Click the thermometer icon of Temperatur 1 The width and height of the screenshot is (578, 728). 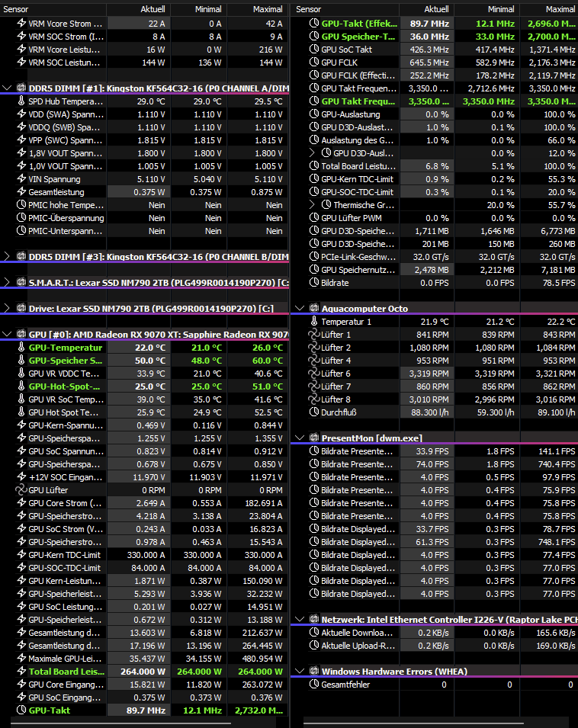click(314, 321)
